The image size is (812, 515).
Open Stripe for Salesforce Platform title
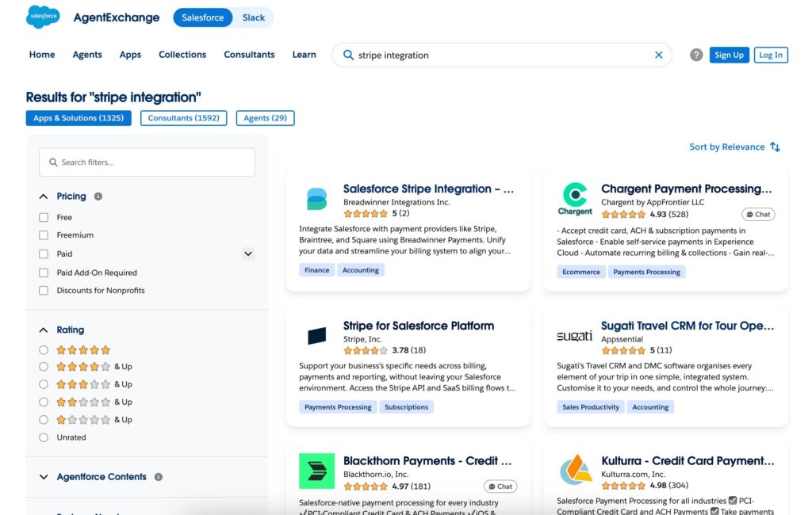pyautogui.click(x=419, y=326)
